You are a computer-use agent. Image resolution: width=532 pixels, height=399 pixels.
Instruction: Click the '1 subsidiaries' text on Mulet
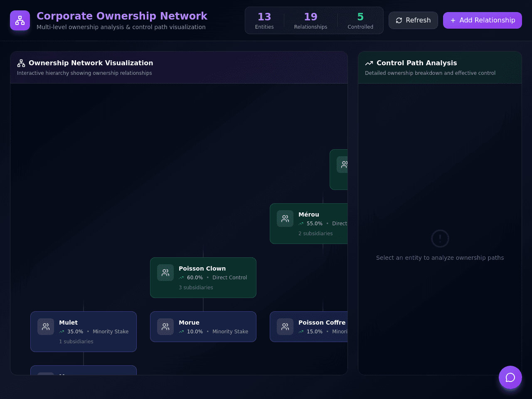(76, 342)
